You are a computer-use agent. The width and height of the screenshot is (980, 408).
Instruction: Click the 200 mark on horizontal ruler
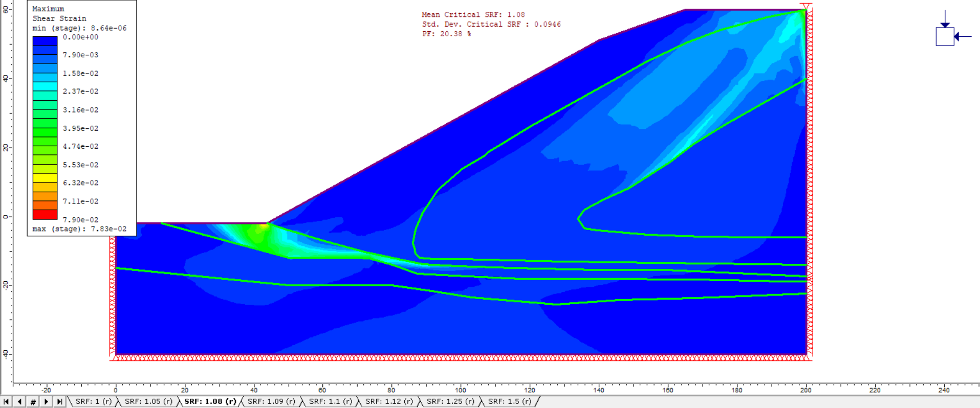coord(806,390)
